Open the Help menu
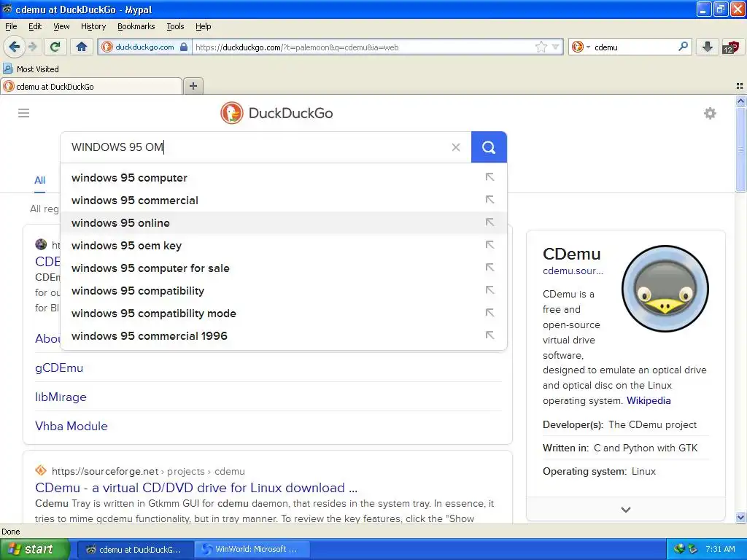Viewport: 747px width, 560px height. (x=203, y=26)
